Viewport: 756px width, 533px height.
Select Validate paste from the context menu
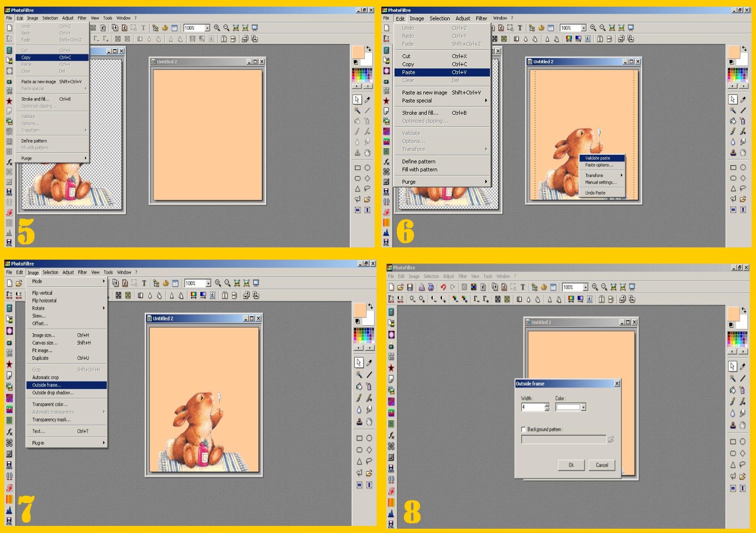tap(597, 158)
